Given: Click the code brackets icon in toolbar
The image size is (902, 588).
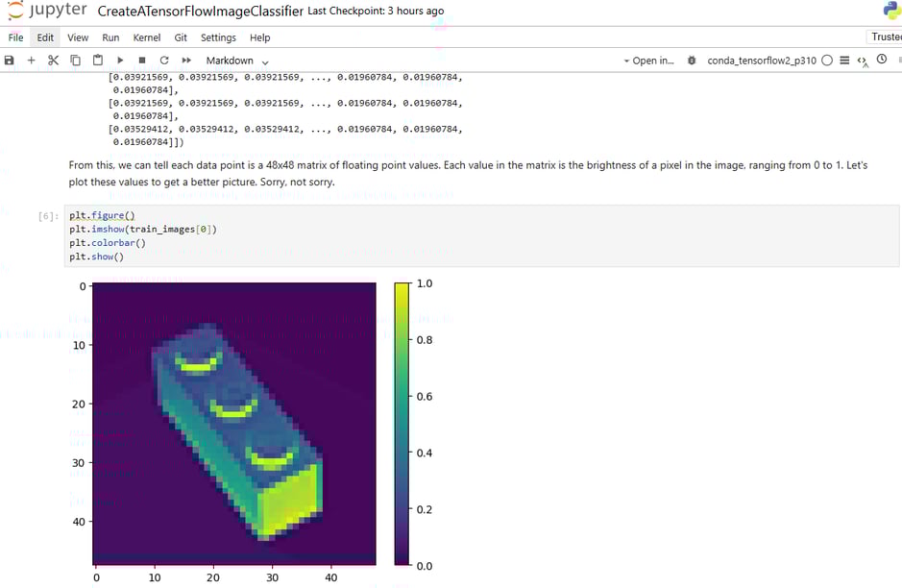Looking at the screenshot, I should [x=863, y=61].
